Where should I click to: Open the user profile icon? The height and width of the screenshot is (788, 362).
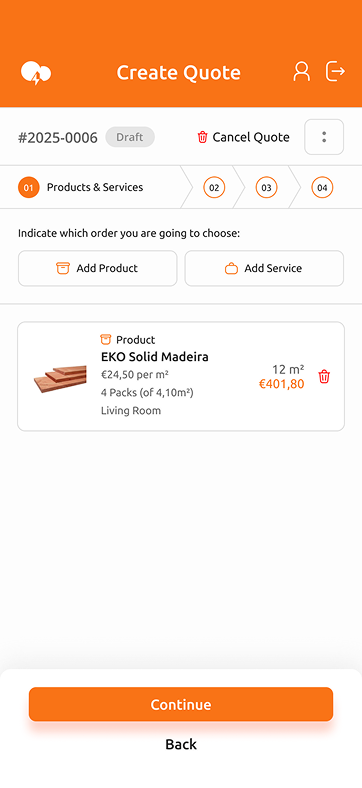click(x=301, y=71)
